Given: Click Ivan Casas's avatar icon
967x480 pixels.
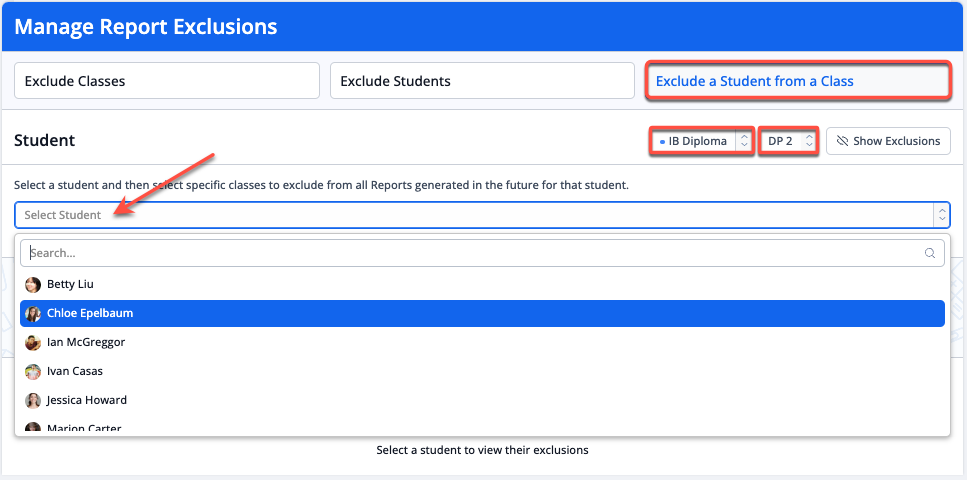Looking at the screenshot, I should pos(33,372).
